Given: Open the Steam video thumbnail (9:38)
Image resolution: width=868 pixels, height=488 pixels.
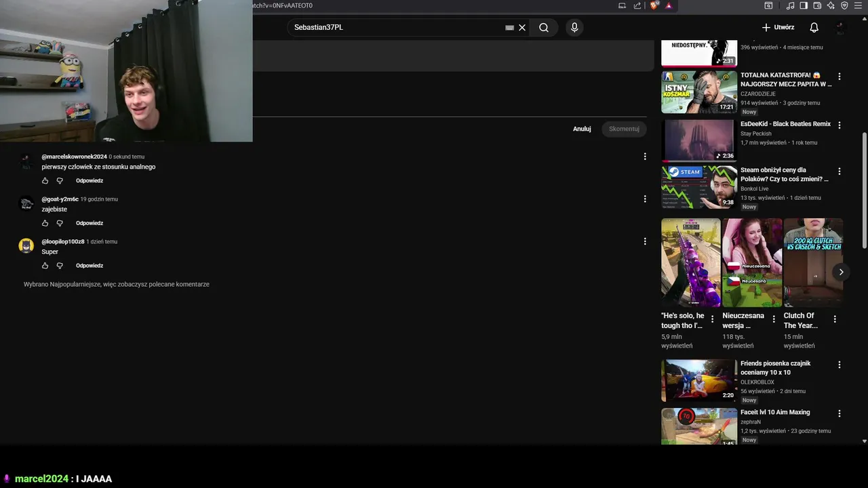Looking at the screenshot, I should (x=699, y=187).
